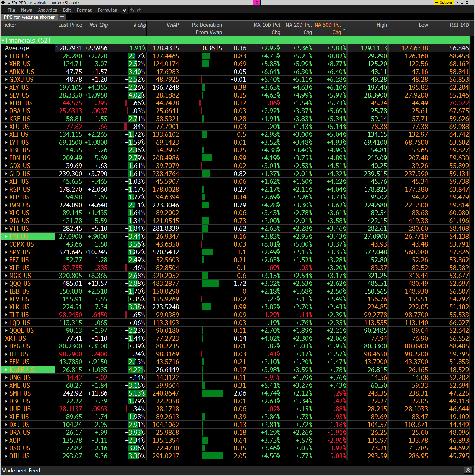Click the redo arrow icon
This screenshot has width=475, height=476.
[139, 10]
